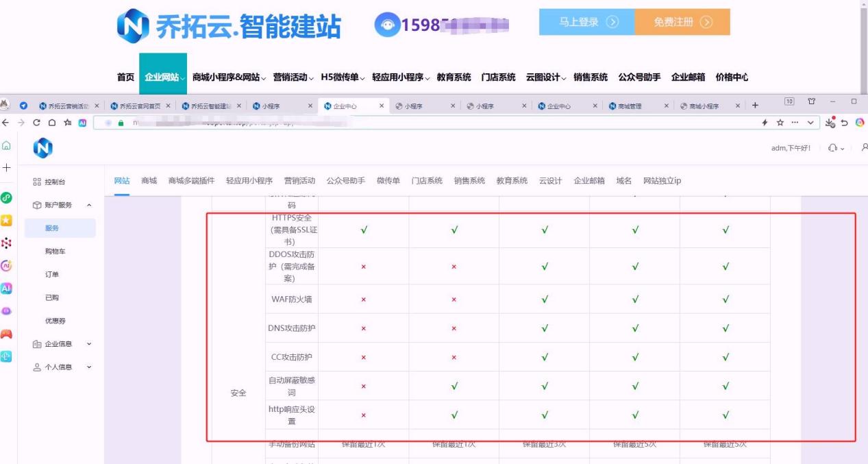
Task: Collapse the 账户服务 sidebar section
Action: (x=89, y=205)
